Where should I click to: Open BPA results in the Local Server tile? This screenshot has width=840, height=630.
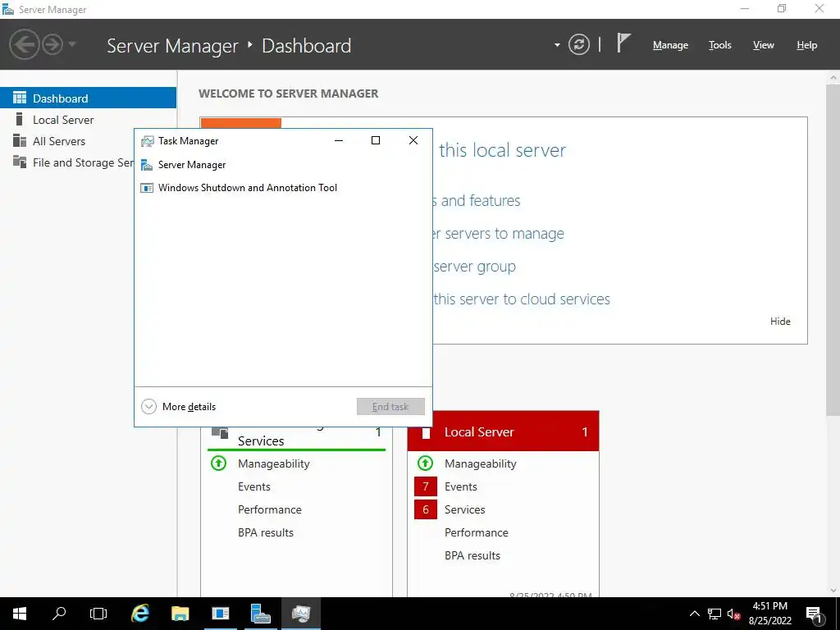click(x=472, y=555)
